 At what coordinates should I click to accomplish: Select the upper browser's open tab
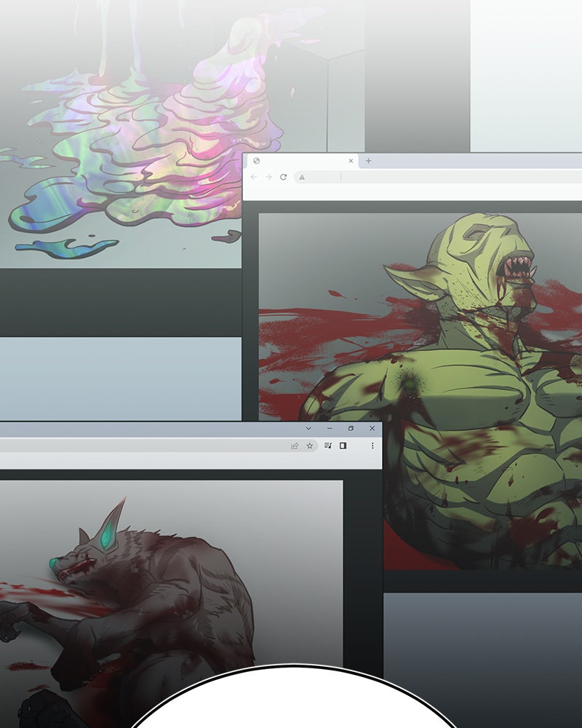(302, 161)
